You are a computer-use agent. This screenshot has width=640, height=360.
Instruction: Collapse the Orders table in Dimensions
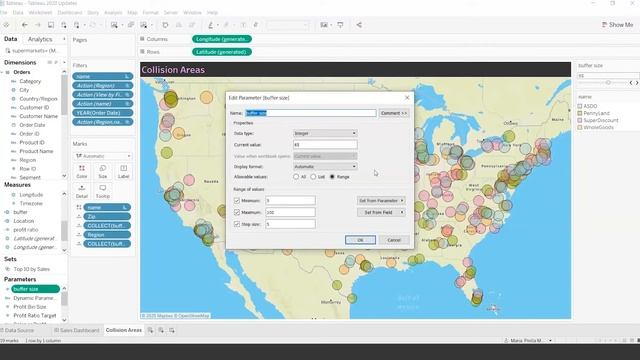coord(2,72)
